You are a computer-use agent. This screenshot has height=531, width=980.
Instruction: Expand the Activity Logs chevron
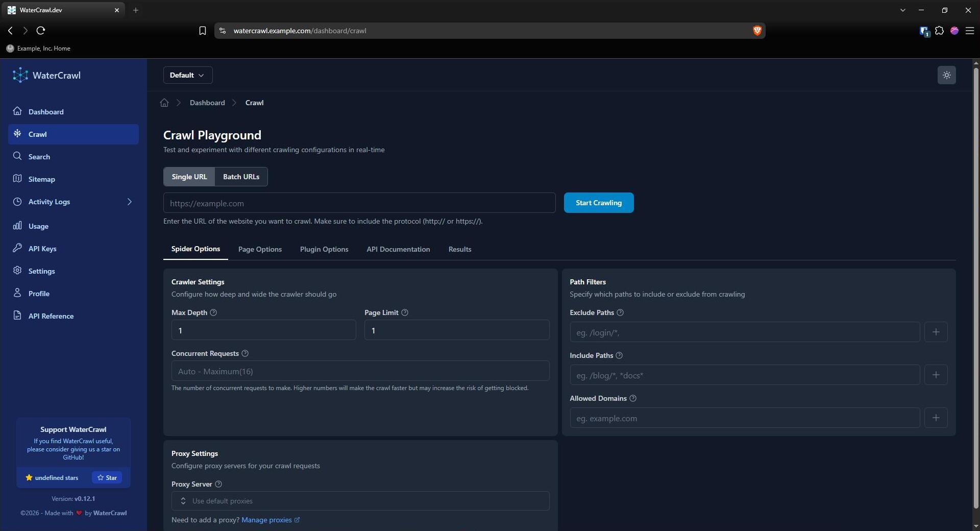[130, 202]
